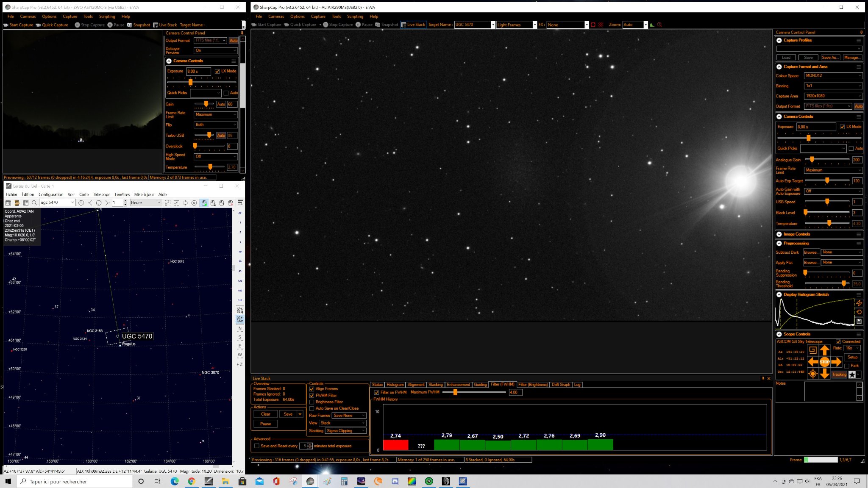Step time backward in Cartes du Ciel
The height and width of the screenshot is (488, 868).
pyautogui.click(x=90, y=203)
